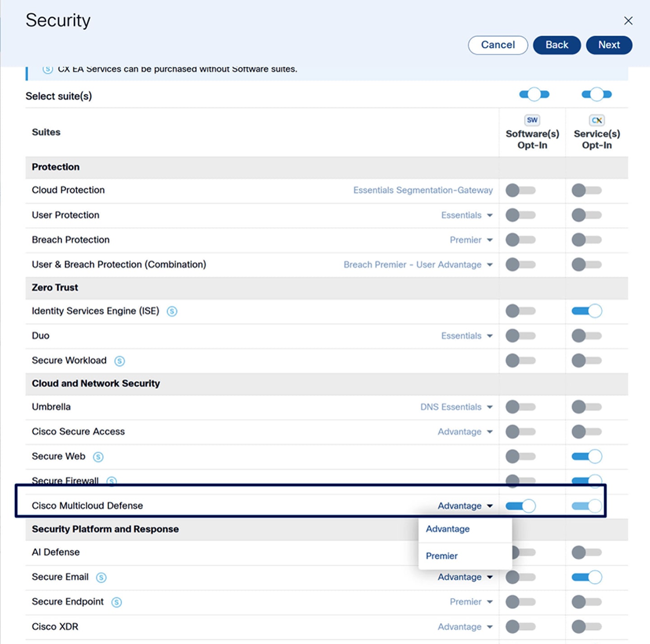Click the CX services icon in column header
The height and width of the screenshot is (644, 650).
coord(597,120)
